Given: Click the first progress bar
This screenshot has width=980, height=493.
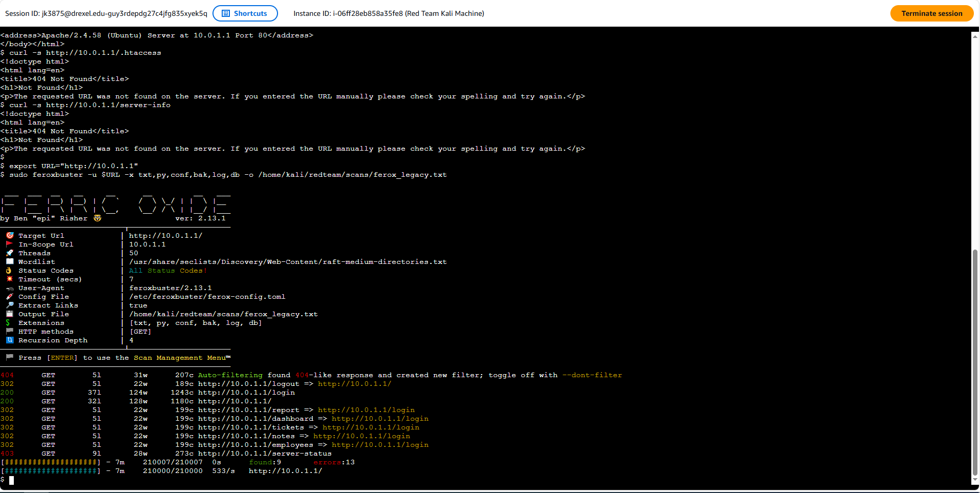Looking at the screenshot, I should pyautogui.click(x=50, y=462).
